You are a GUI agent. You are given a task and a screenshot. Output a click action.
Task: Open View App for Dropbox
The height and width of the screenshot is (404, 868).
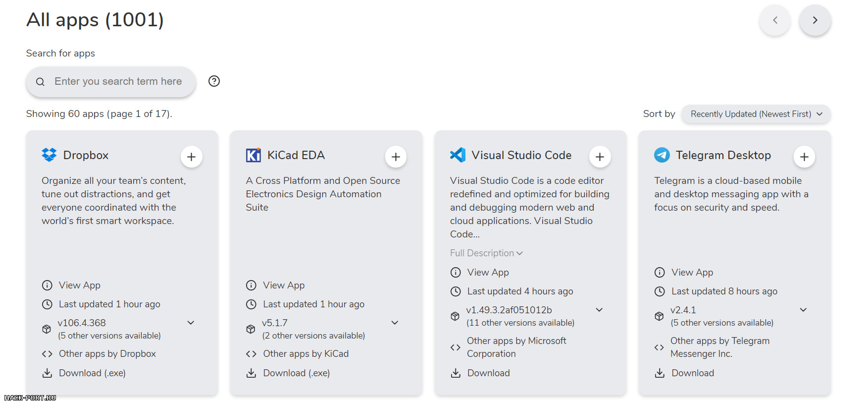[80, 285]
